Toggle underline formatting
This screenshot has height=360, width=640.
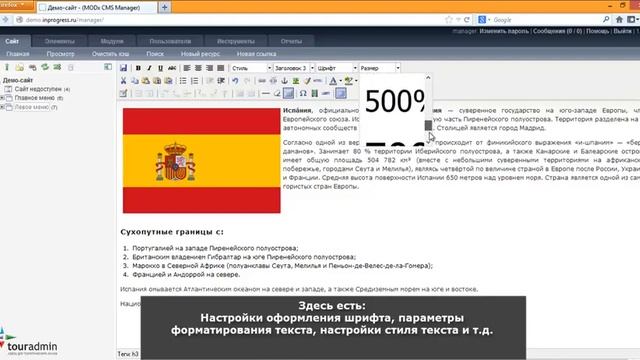click(x=160, y=68)
